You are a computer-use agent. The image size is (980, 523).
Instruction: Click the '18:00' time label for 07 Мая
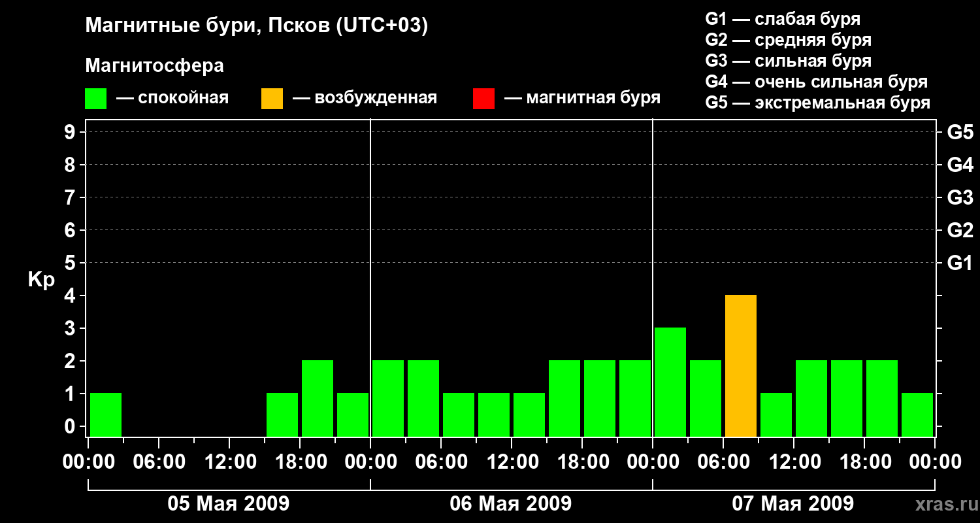click(x=864, y=462)
